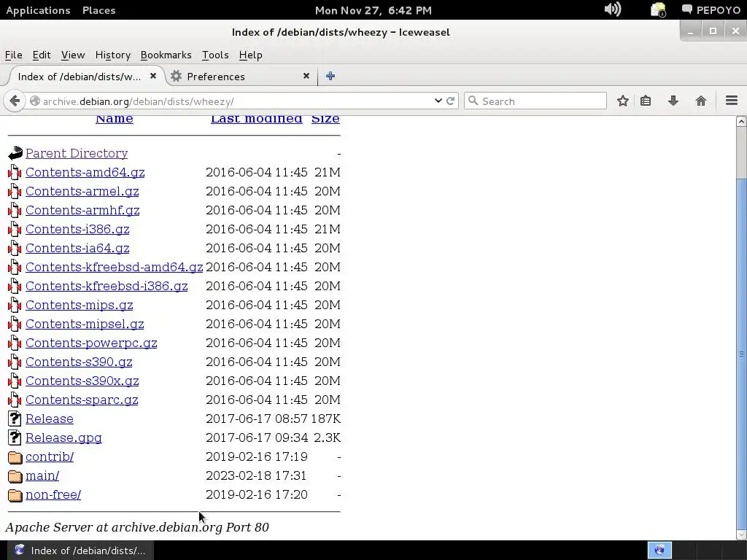Close the Index of /debian/dists tab
Image resolution: width=747 pixels, height=560 pixels.
[x=153, y=76]
